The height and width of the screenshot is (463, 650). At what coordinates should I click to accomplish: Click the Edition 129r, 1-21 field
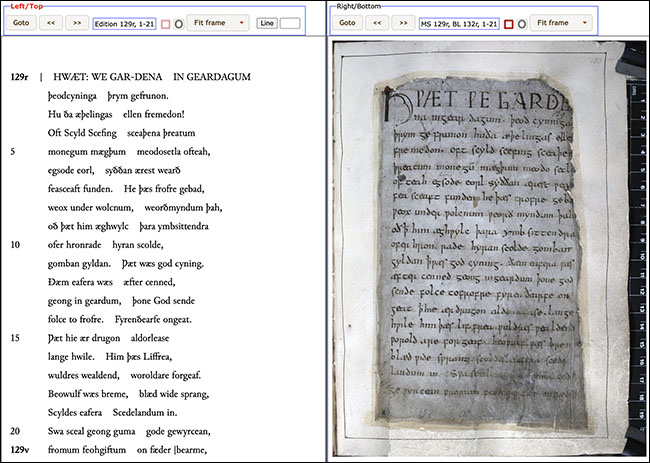[124, 24]
